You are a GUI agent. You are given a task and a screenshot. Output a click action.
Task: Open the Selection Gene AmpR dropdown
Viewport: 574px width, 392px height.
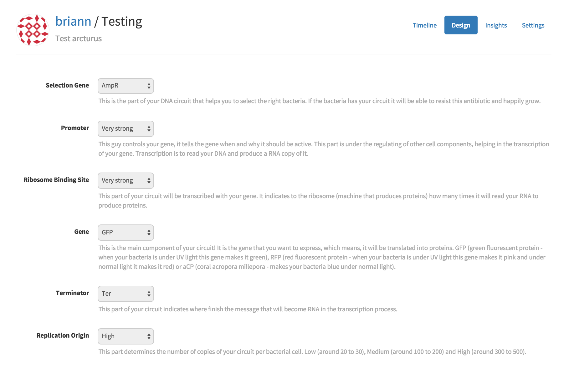coord(126,86)
